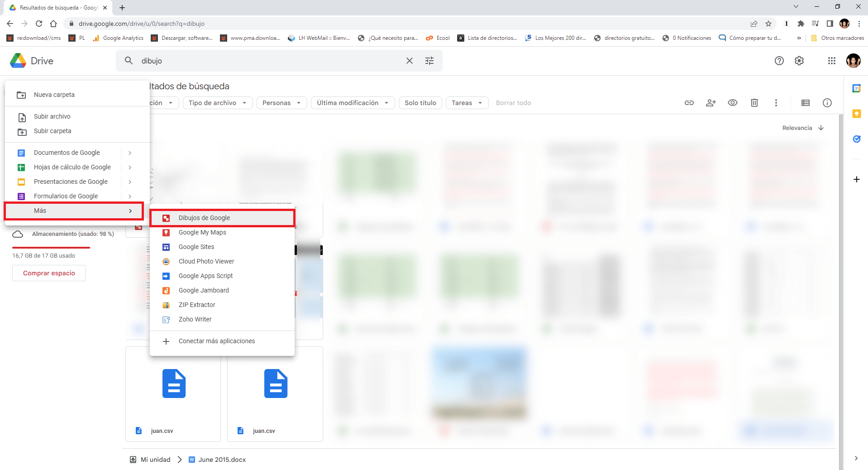Expand Formularios de Google submenu arrow
The width and height of the screenshot is (868, 470).
(x=130, y=197)
